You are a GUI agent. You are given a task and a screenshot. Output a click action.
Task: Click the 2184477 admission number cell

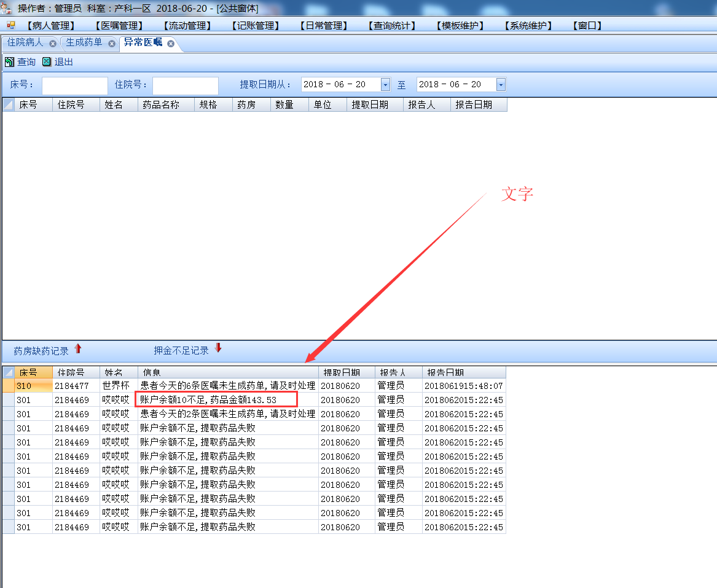76,385
